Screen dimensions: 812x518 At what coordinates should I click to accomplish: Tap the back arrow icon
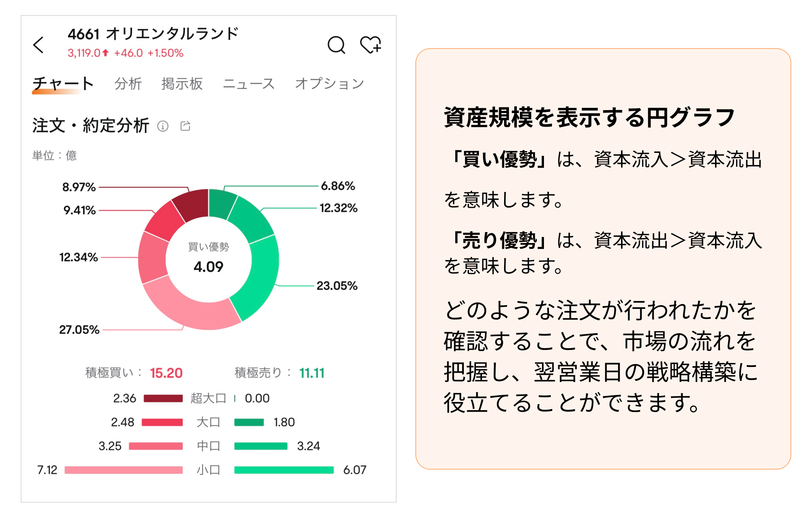click(39, 45)
